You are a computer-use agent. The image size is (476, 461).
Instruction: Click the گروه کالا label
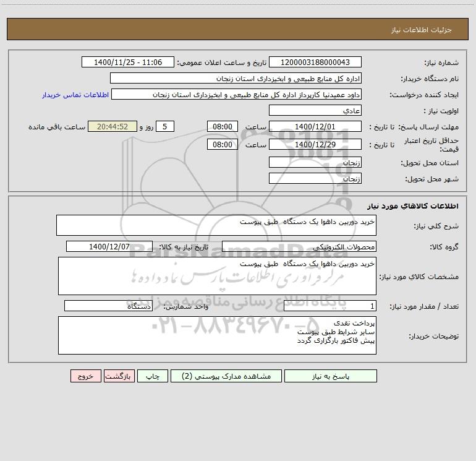444,247
